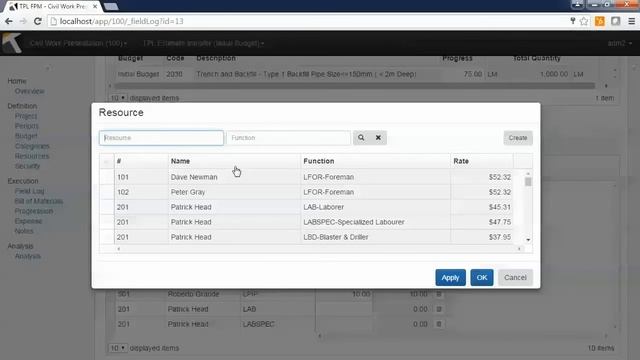
Task: Click the orange extension icon in toolbar
Action: point(600,21)
